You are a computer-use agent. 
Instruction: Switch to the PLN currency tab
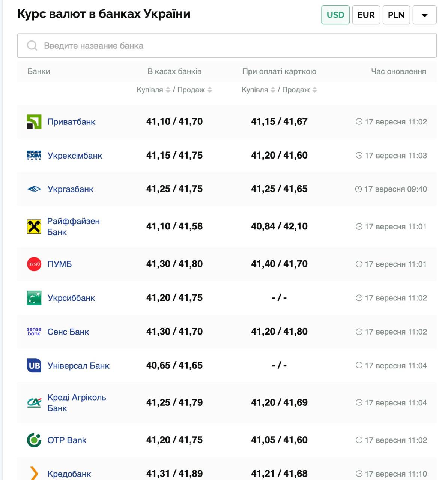coord(396,15)
